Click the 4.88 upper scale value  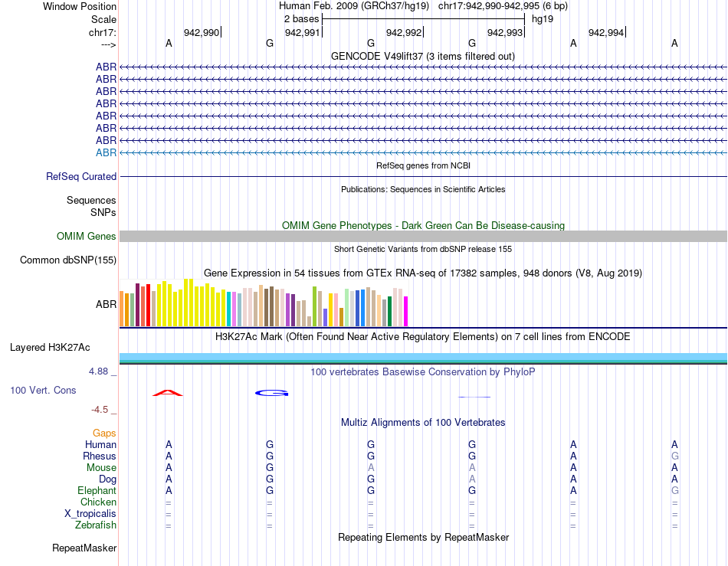[x=98, y=371]
